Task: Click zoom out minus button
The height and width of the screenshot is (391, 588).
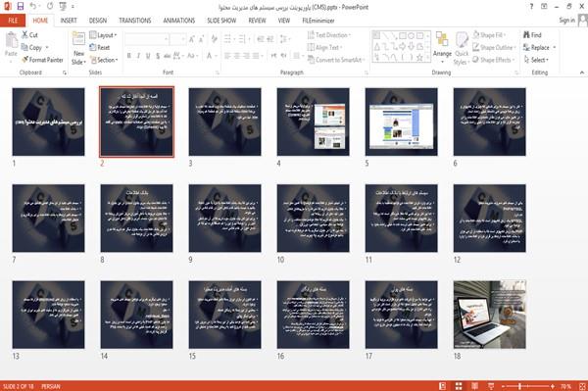Action: click(504, 386)
